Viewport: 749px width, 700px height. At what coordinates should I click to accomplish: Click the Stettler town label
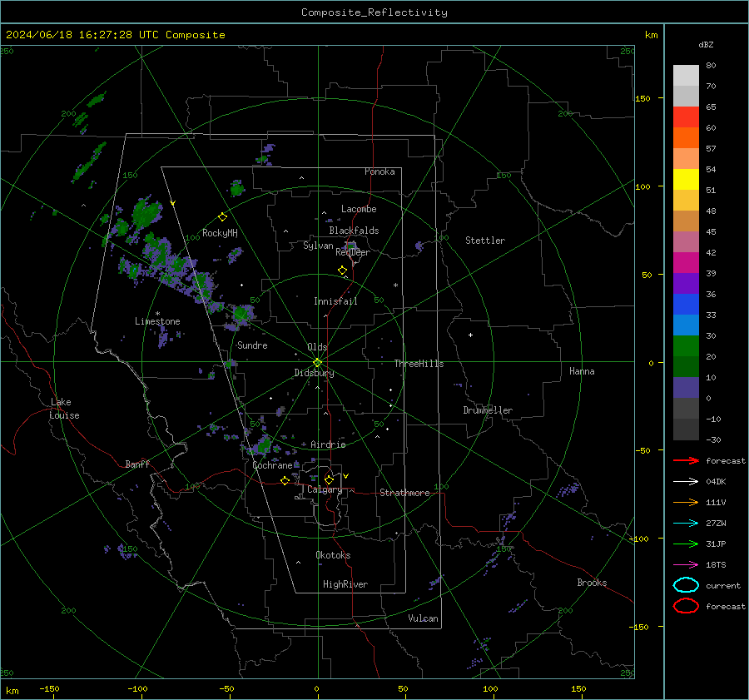coord(485,241)
